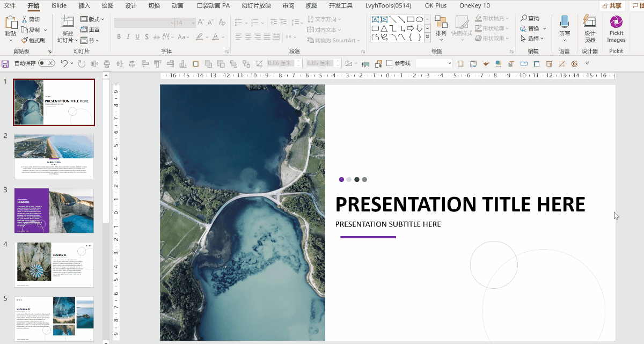Click the Decrease indent icon
Image resolution: width=644 pixels, height=344 pixels.
[x=274, y=23]
